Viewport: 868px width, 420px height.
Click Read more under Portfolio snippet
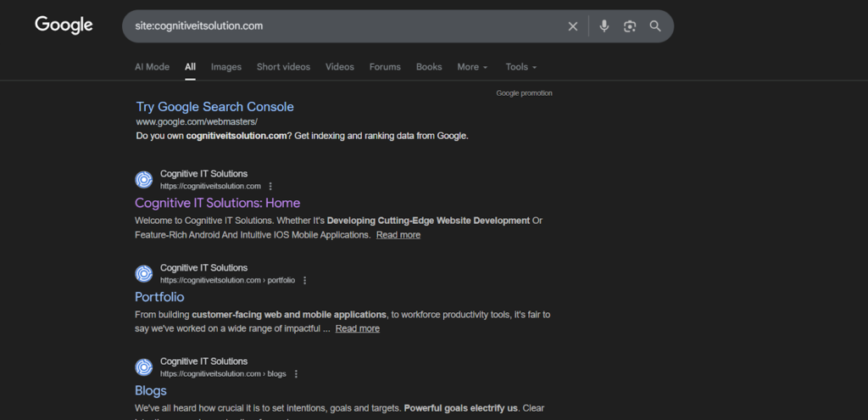click(x=357, y=328)
